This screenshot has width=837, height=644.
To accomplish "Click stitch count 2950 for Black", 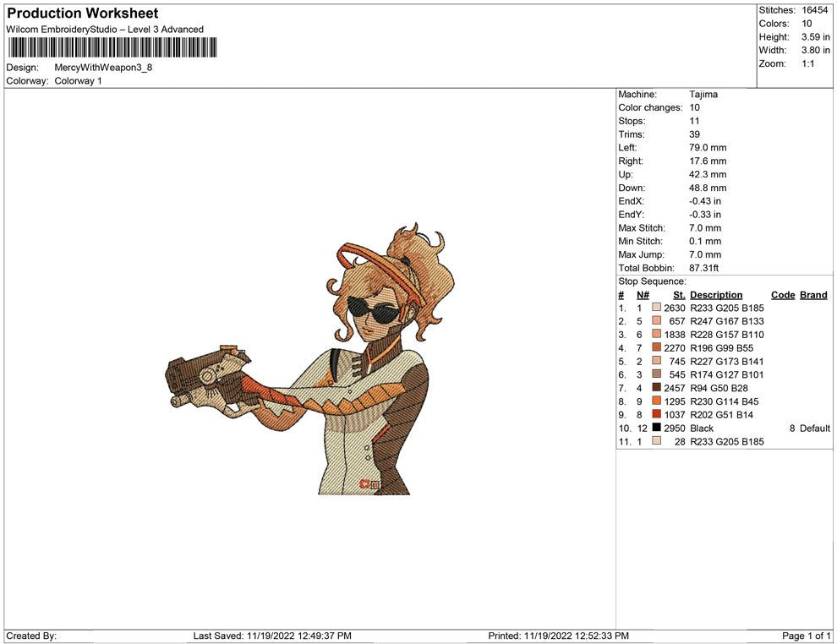I will pyautogui.click(x=674, y=428).
